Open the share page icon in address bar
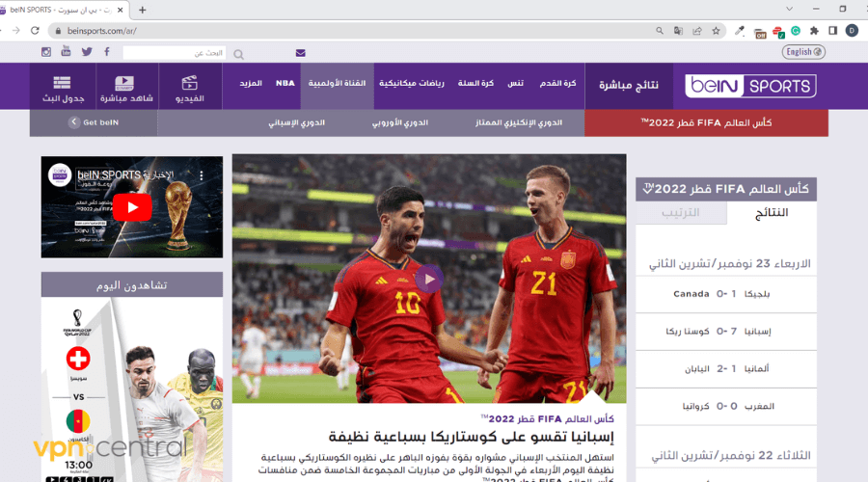This screenshot has width=868, height=482. (x=697, y=31)
